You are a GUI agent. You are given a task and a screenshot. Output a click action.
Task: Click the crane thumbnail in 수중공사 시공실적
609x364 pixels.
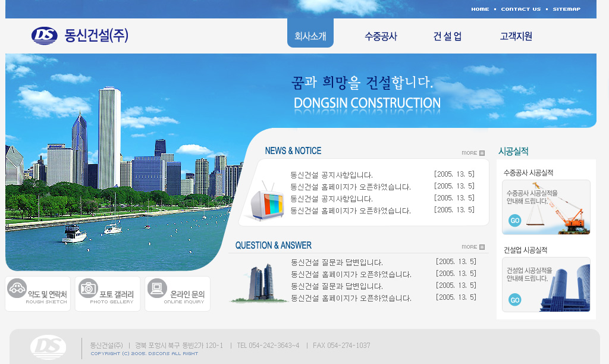562,212
